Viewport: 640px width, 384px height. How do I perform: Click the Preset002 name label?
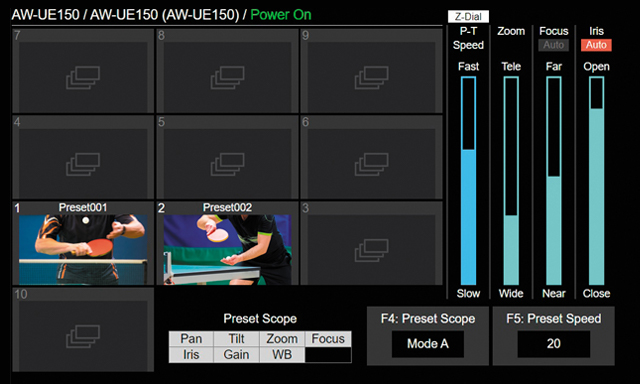[227, 208]
